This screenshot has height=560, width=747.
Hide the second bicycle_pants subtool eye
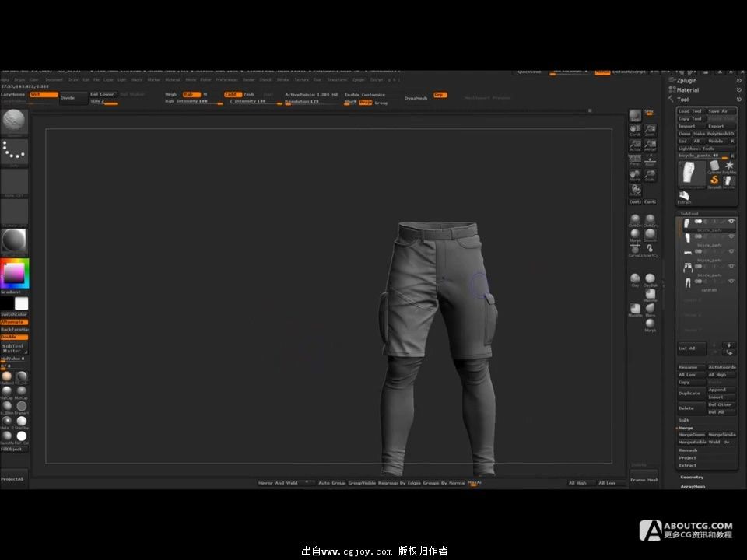(731, 236)
